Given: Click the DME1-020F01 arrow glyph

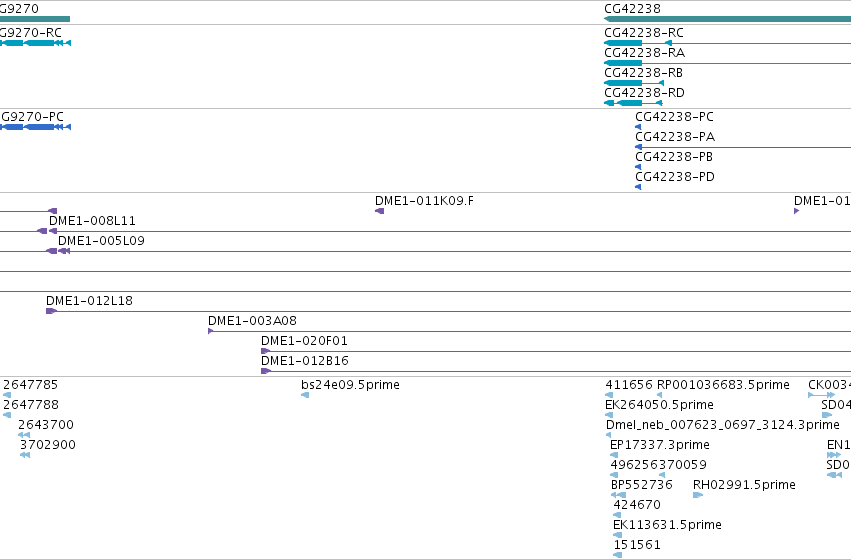Looking at the screenshot, I should (x=265, y=351).
